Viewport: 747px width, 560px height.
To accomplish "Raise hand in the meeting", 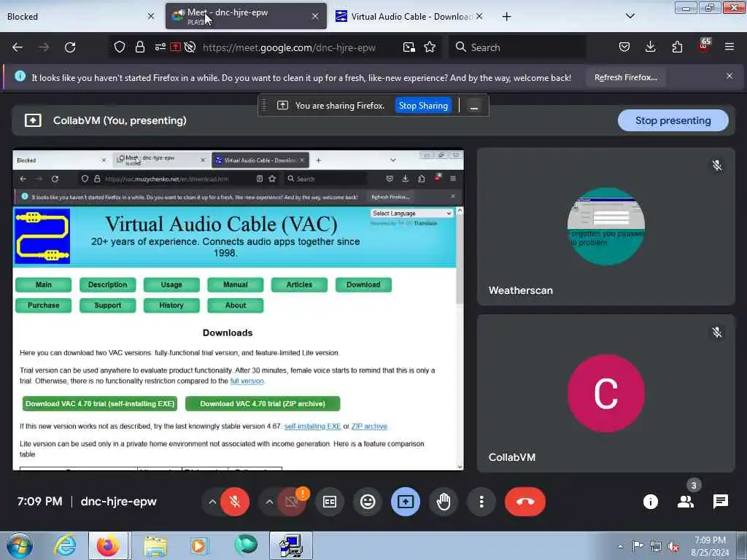I will click(x=444, y=502).
